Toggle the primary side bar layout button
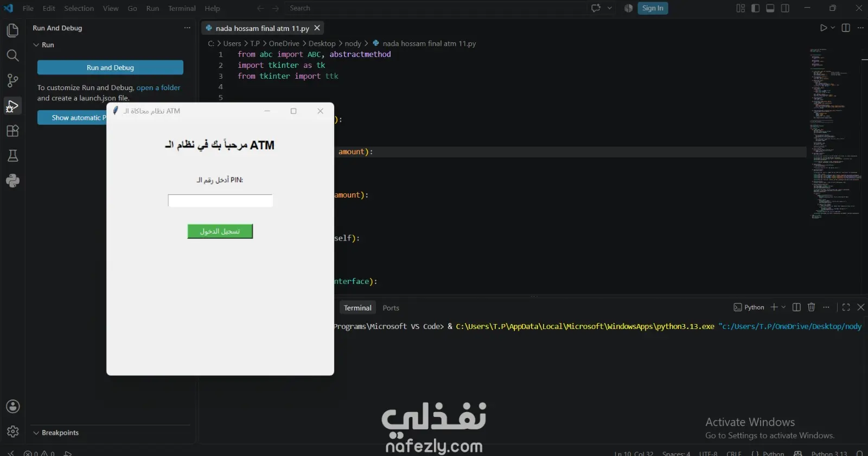The image size is (868, 456). [755, 8]
